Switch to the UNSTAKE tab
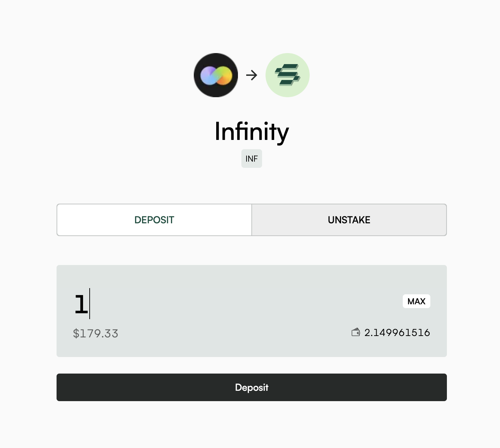Viewport: 500px width, 448px height. click(349, 220)
